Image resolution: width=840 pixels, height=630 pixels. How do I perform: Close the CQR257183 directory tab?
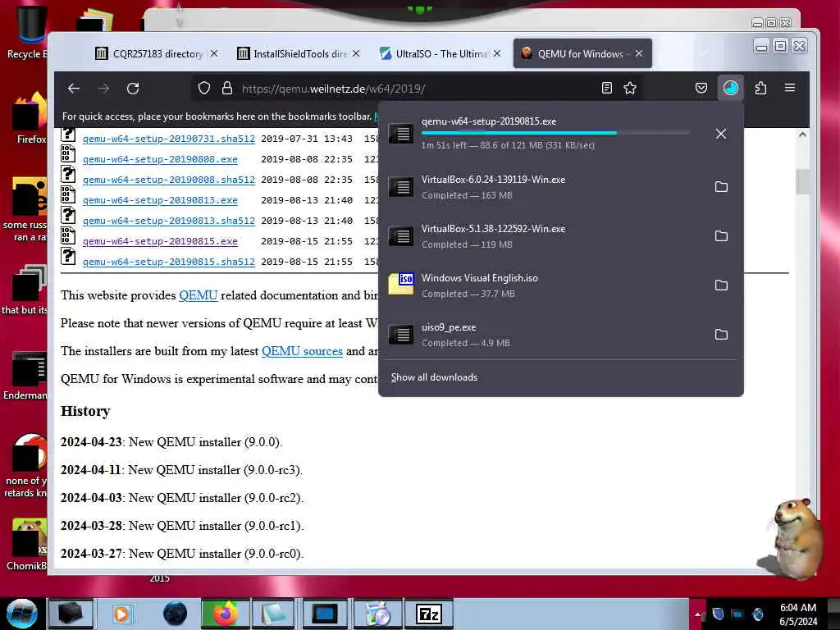coord(214,53)
